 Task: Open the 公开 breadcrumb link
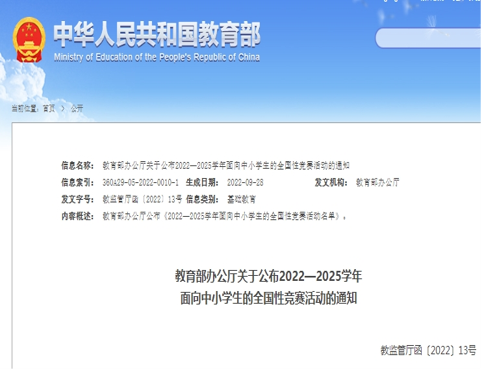coord(77,108)
